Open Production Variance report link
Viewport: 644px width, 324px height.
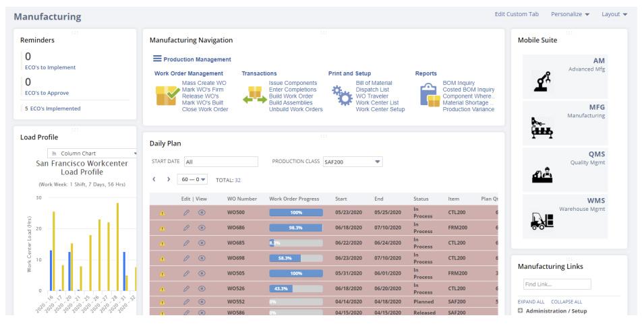click(469, 109)
